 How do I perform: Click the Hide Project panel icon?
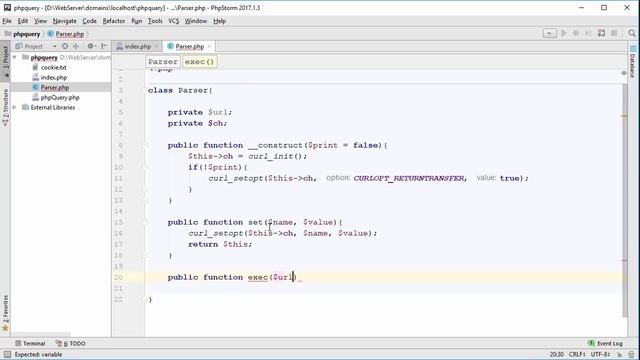[104, 46]
